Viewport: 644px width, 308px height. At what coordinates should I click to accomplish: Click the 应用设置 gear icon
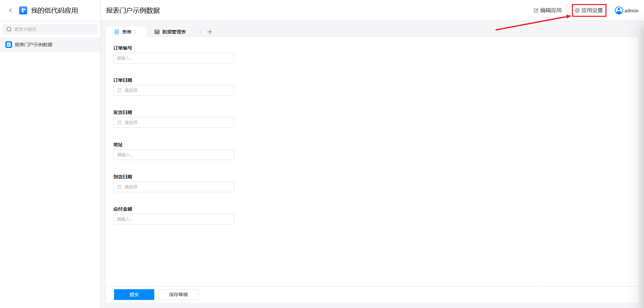tap(577, 10)
